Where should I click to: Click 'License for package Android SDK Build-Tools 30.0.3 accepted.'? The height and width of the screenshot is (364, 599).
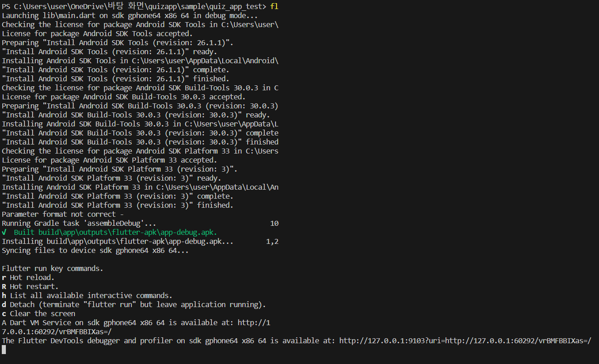pos(124,97)
